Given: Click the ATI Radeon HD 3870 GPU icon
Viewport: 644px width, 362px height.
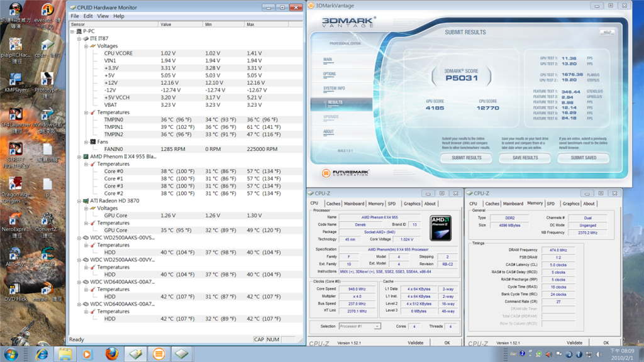Looking at the screenshot, I should (x=86, y=201).
